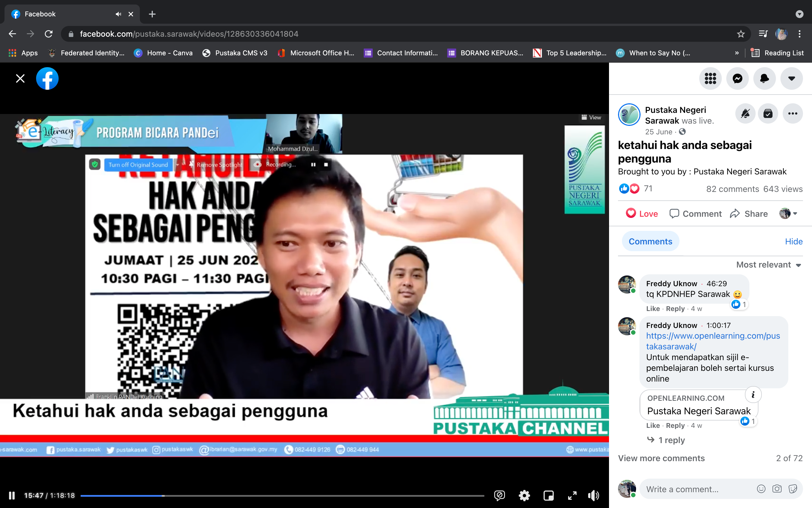Open the Reading List

[777, 53]
